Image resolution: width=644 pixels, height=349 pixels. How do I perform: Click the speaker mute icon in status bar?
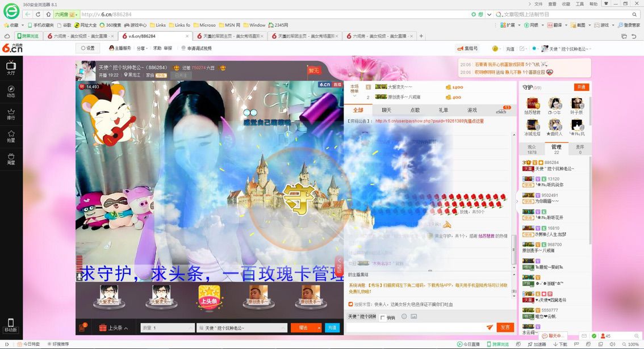(x=612, y=344)
